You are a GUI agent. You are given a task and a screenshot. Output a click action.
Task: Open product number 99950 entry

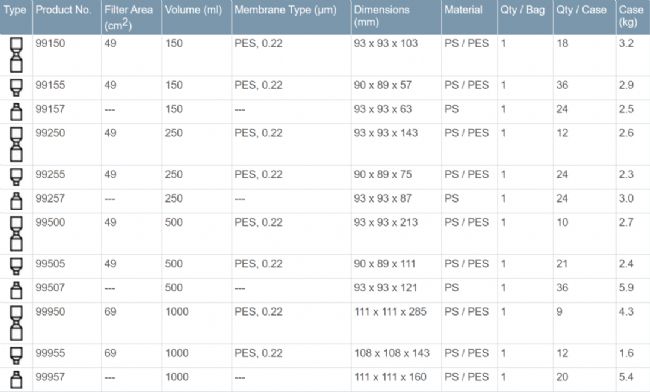pos(50,312)
